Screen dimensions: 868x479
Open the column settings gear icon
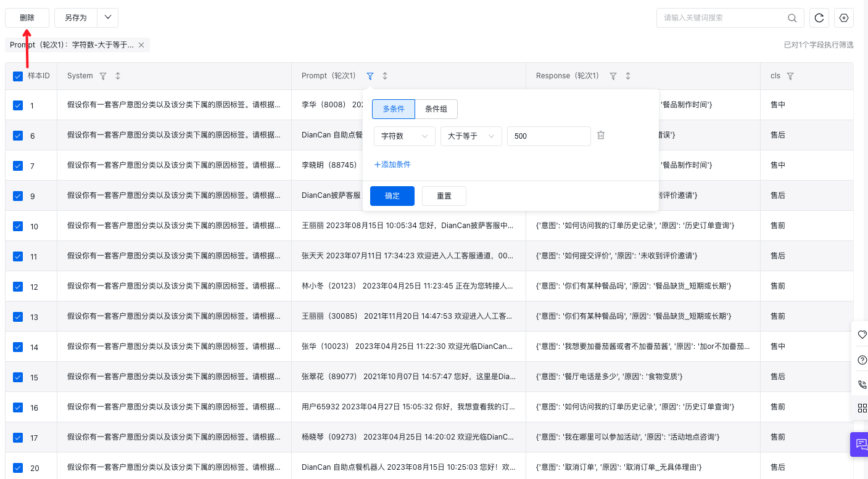[x=844, y=18]
